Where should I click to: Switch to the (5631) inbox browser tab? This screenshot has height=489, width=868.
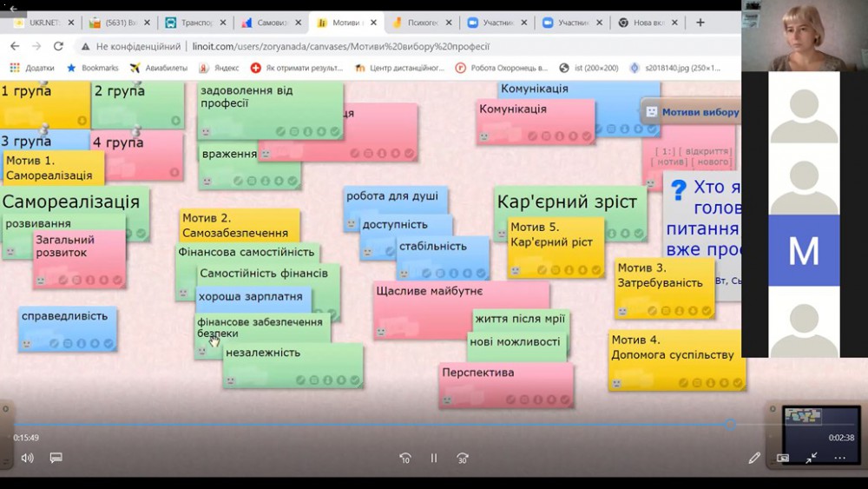(x=120, y=23)
